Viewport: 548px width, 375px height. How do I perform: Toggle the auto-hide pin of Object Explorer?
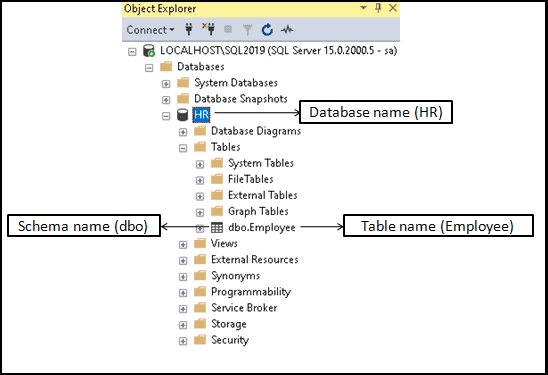tap(378, 8)
